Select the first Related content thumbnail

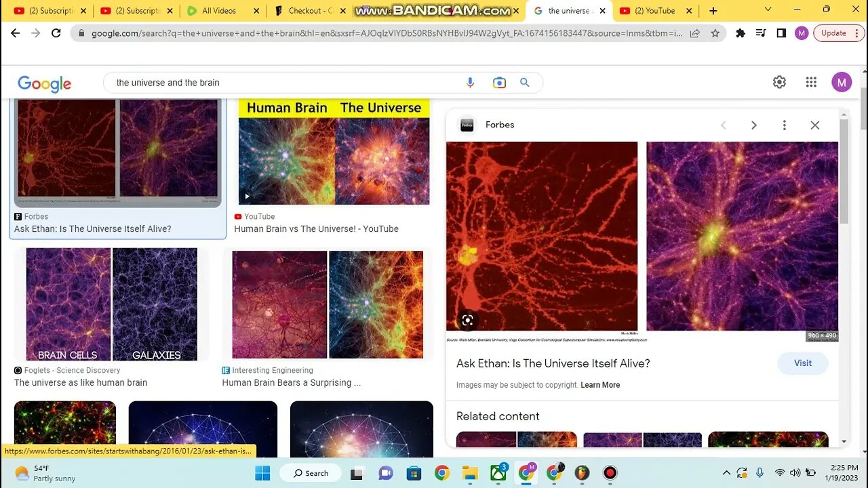517,440
